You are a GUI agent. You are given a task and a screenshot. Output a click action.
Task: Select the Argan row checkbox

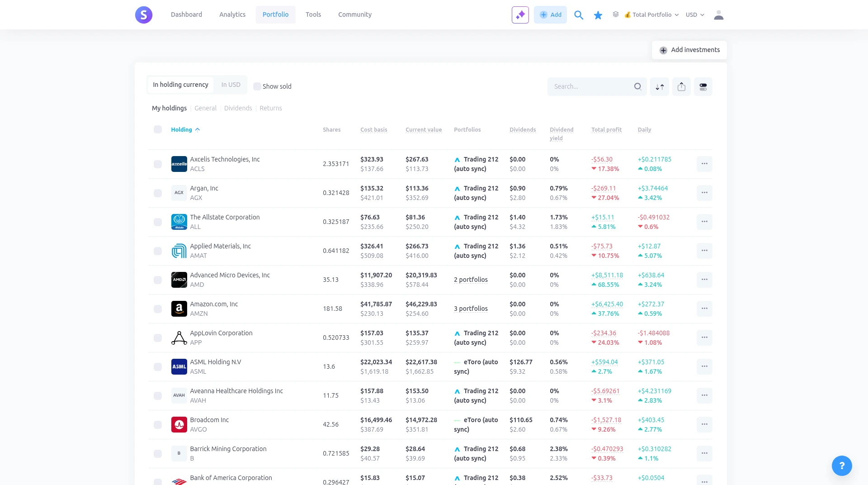(157, 193)
